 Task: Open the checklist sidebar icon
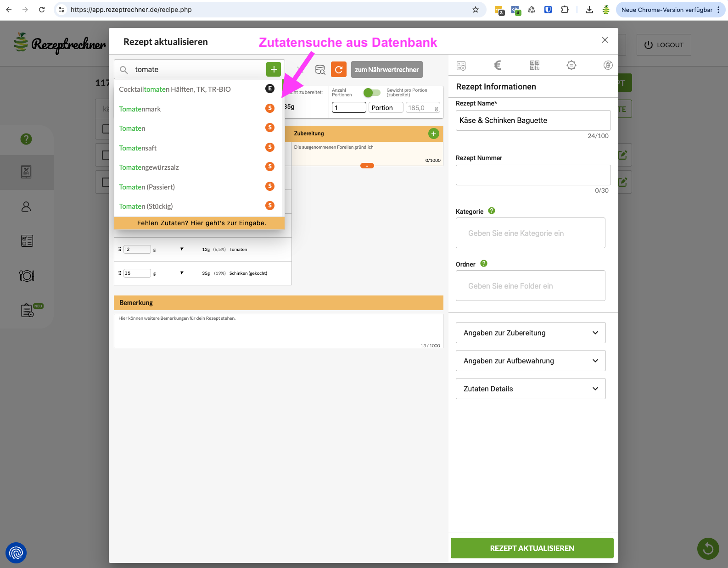pos(27,241)
